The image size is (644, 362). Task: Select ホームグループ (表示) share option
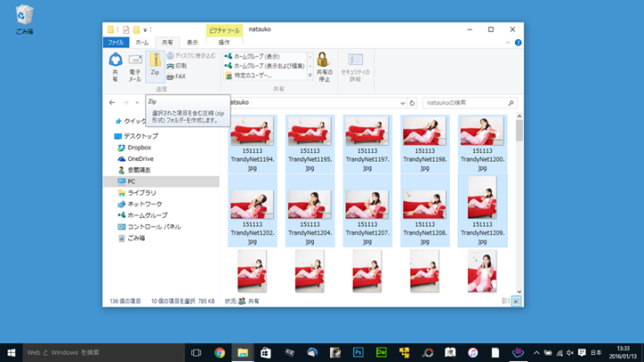[x=252, y=56]
